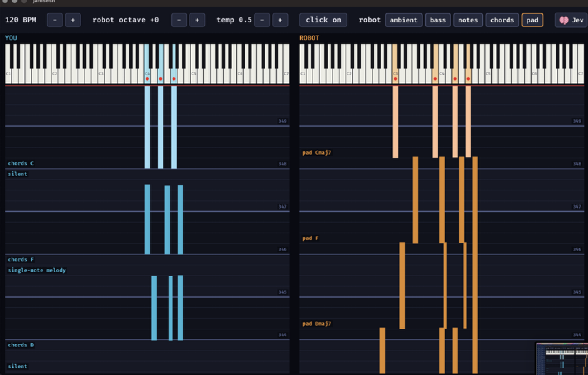The width and height of the screenshot is (588, 375).
Task: Select the ambient robot mode
Action: pyautogui.click(x=404, y=20)
